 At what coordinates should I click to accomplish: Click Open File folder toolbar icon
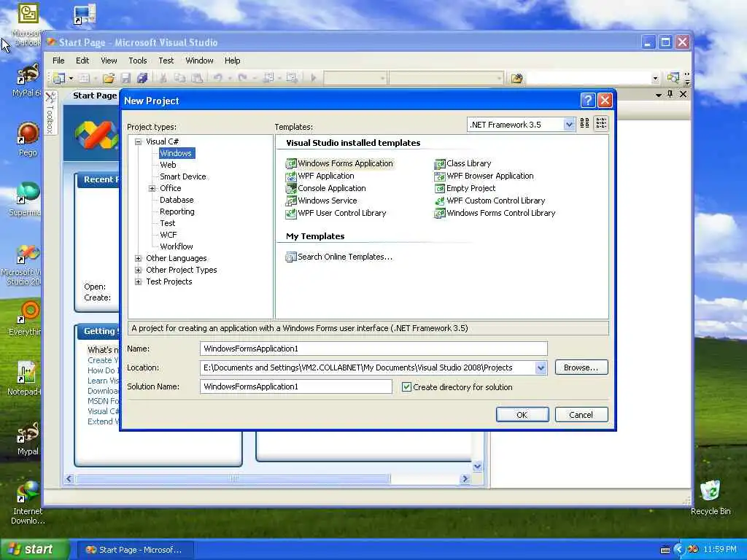pyautogui.click(x=109, y=77)
